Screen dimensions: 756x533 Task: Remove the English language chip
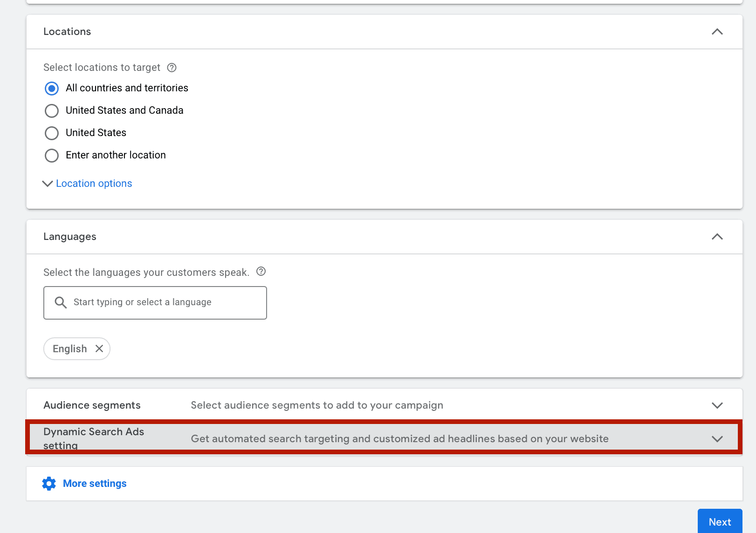tap(99, 348)
